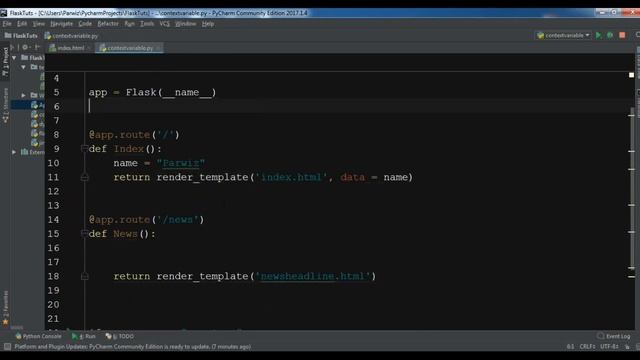Click the @app.route('/news') decorator
The width and height of the screenshot is (640, 360).
tap(146, 220)
